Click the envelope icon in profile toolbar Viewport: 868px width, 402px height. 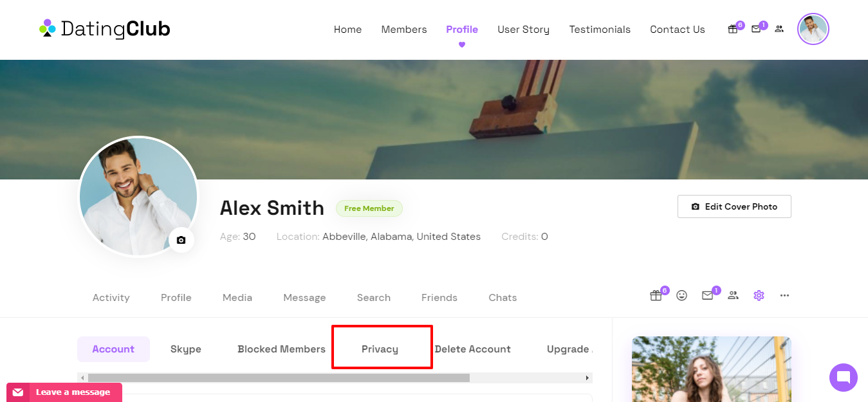(708, 295)
